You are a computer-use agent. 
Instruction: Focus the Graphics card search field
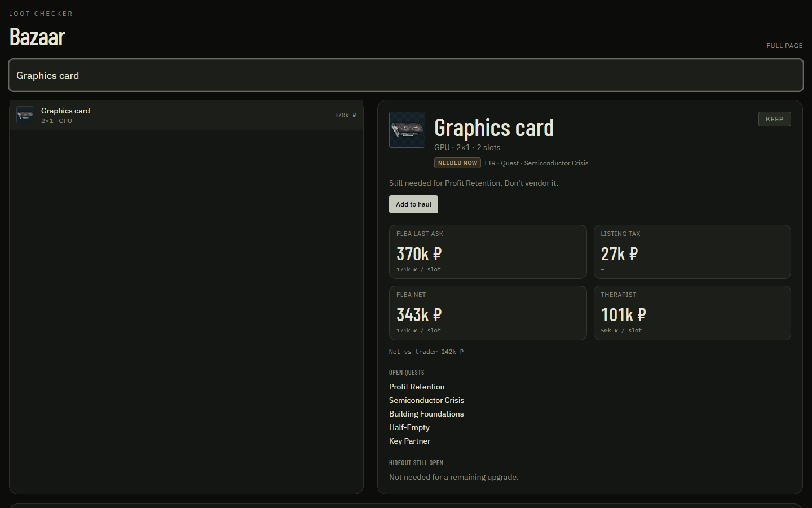(406, 75)
